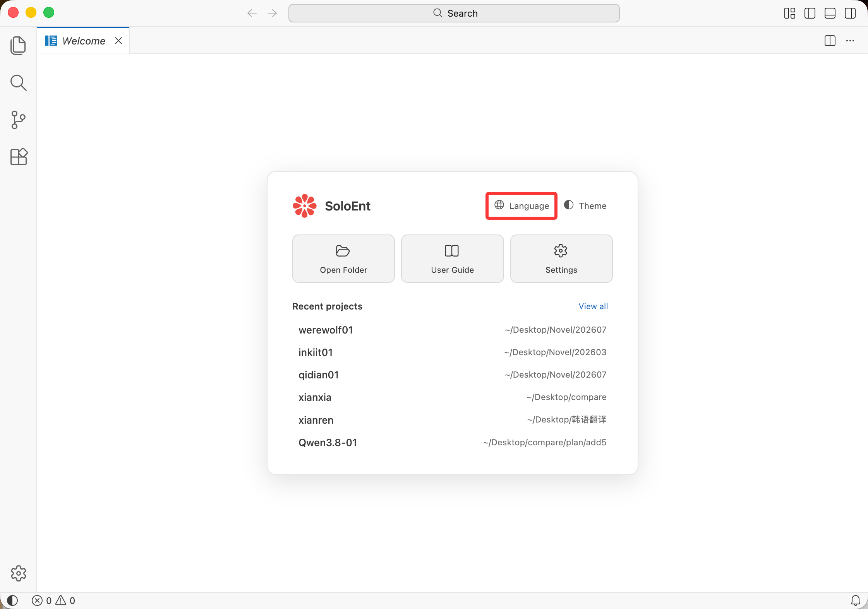
Task: Toggle the primary side bar
Action: pyautogui.click(x=810, y=13)
